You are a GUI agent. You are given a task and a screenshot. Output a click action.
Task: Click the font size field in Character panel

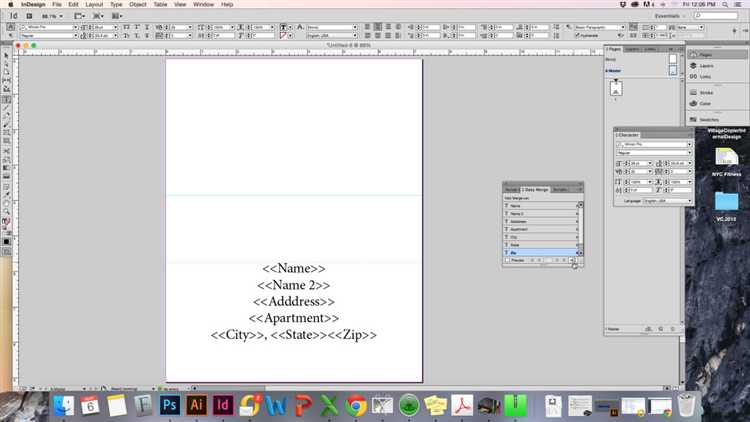tap(639, 163)
